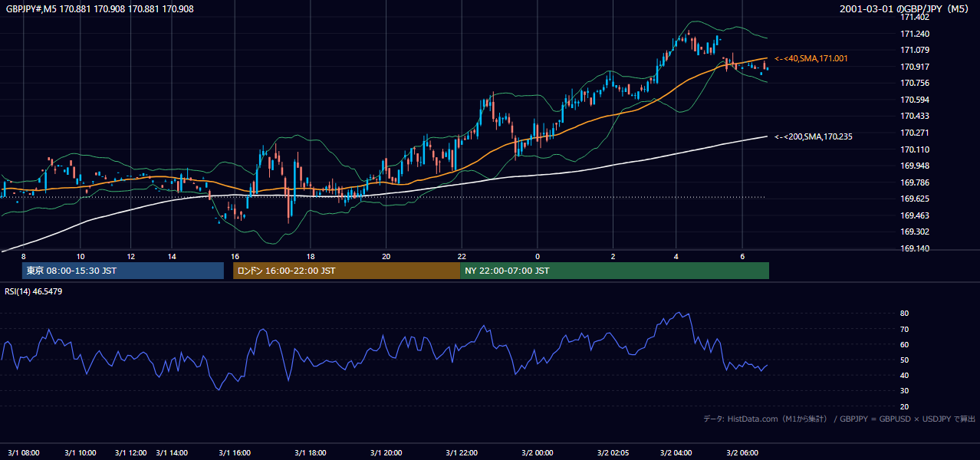Click the 3/2 04:00 date label

click(x=676, y=453)
